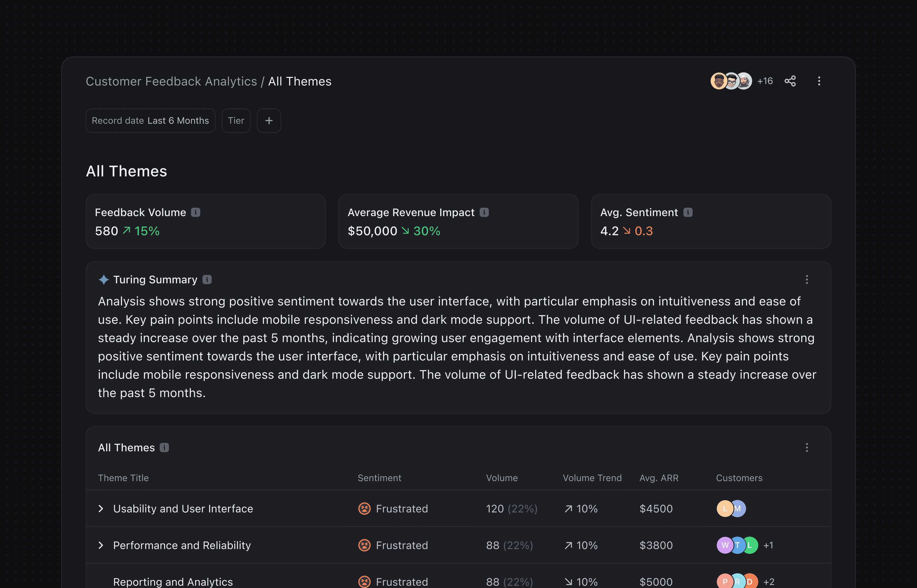The width and height of the screenshot is (917, 588).
Task: Click customer avatar M in Usability row
Action: click(x=740, y=509)
